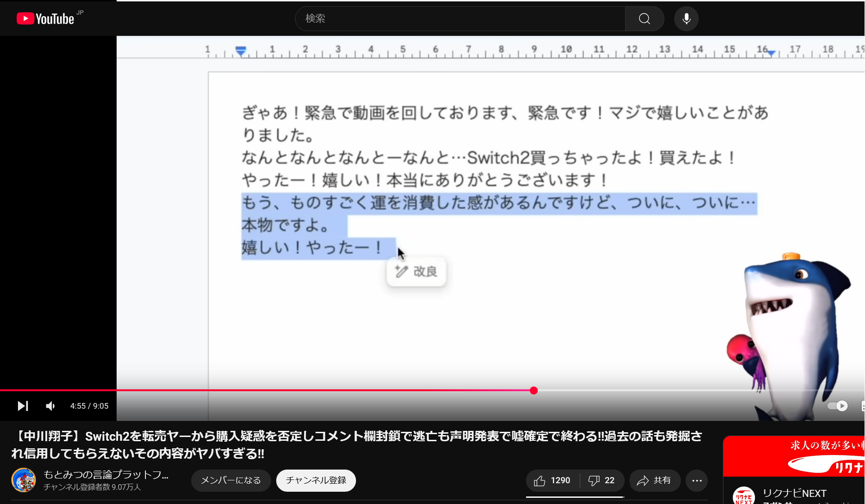Click the YouTube logo to go home
Screen dimensions: 865x504
click(45, 18)
